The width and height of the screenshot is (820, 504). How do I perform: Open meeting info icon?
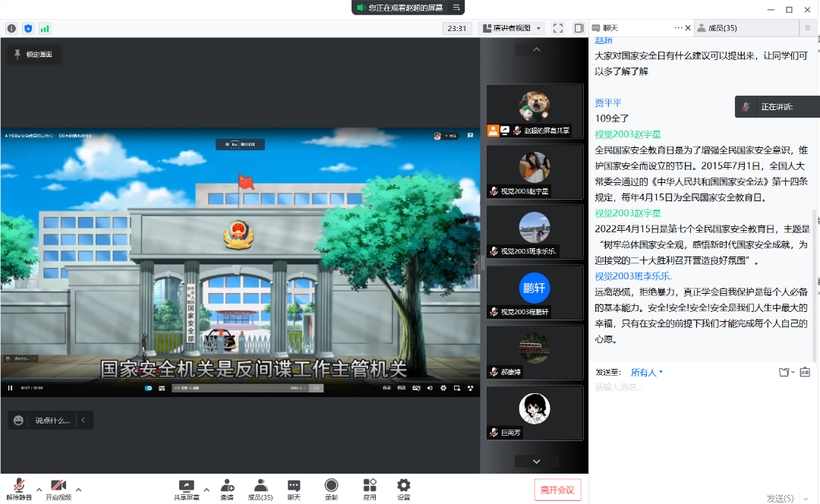11,28
